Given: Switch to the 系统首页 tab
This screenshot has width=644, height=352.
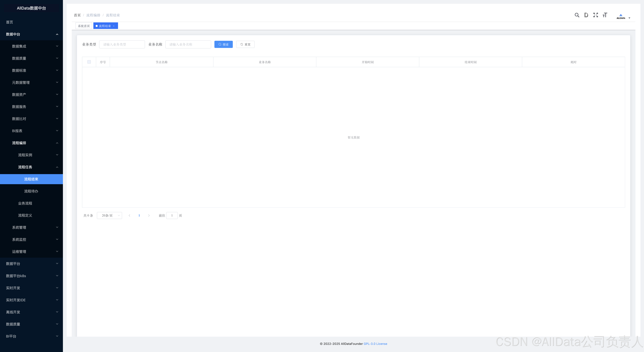Looking at the screenshot, I should pyautogui.click(x=84, y=26).
